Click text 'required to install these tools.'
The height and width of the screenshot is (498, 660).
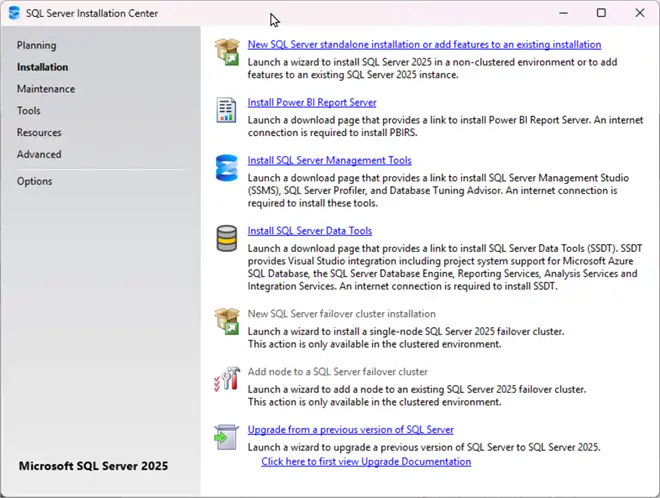pos(313,203)
